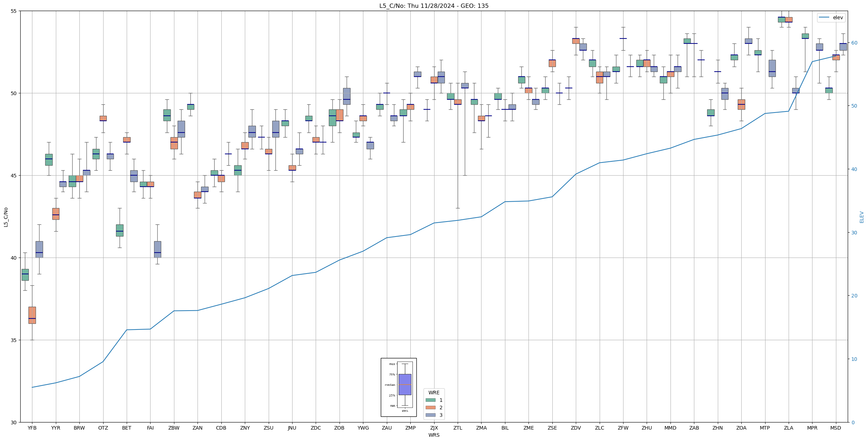The width and height of the screenshot is (868, 441).
Task: Click the MSD tick label on x-axis
Action: (836, 428)
